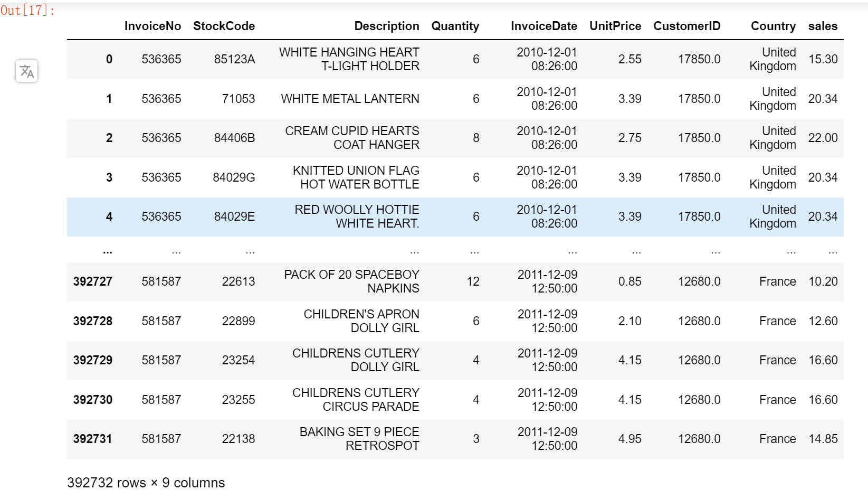Click unit price 4.95
The width and height of the screenshot is (868, 499).
[630, 439]
